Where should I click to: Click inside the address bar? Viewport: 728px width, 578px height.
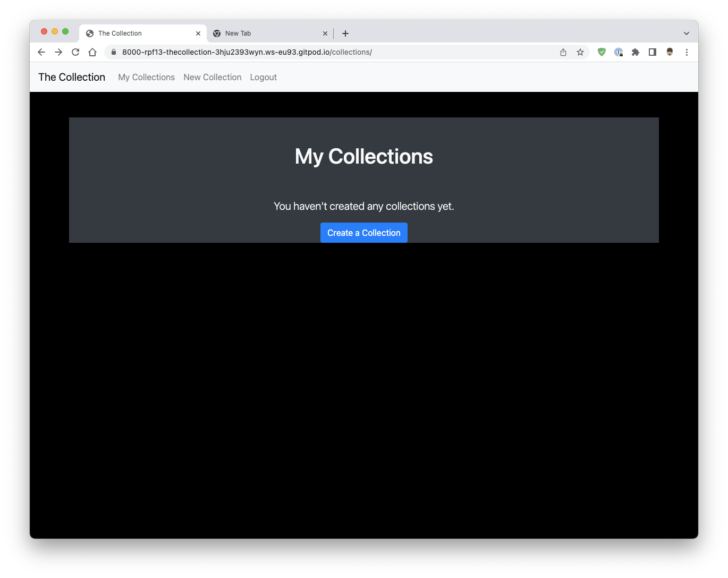319,52
